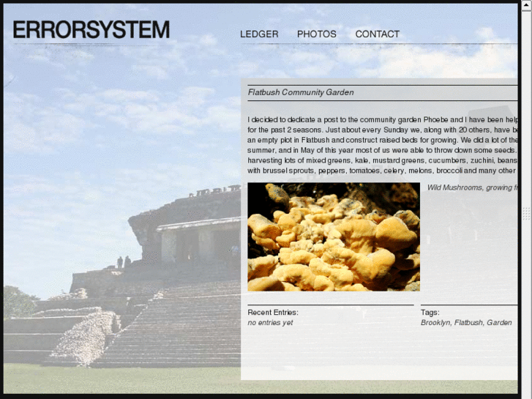The image size is (532, 399).
Task: Click the 'Recent Entries:' heading
Action: pos(273,313)
